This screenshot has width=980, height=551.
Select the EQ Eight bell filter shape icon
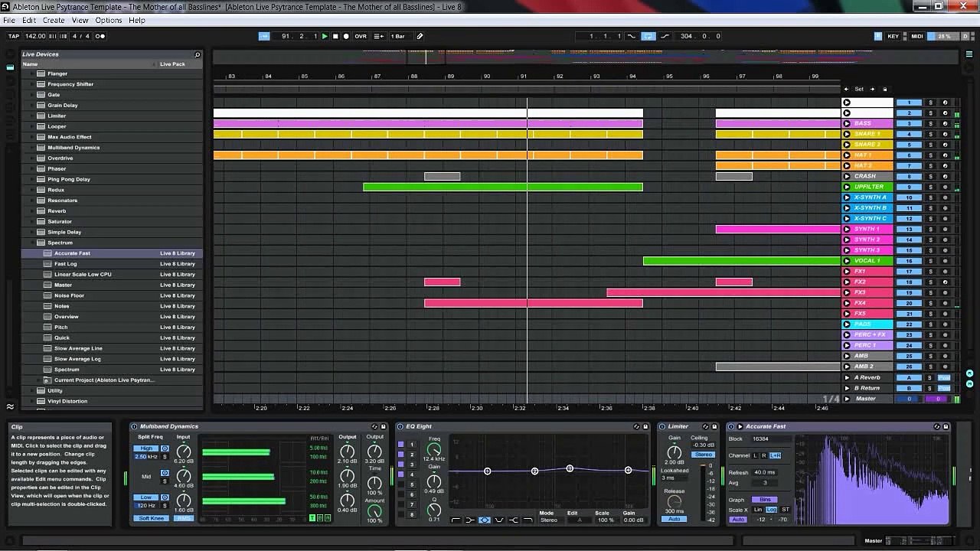[485, 520]
